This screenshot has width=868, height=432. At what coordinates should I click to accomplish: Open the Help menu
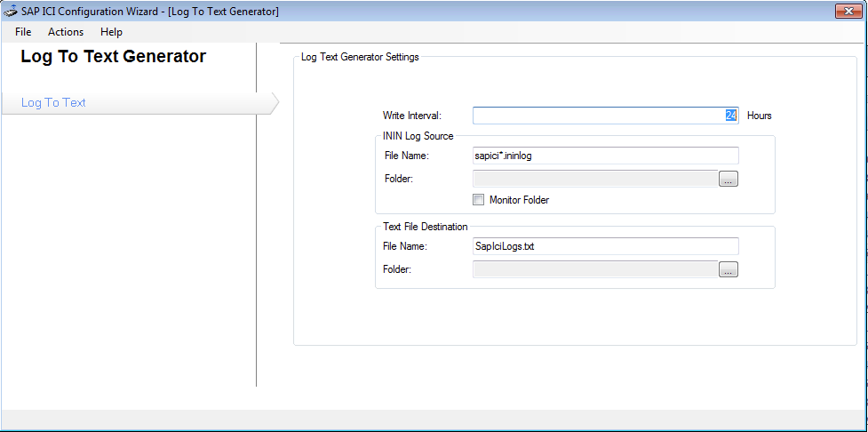coord(111,32)
